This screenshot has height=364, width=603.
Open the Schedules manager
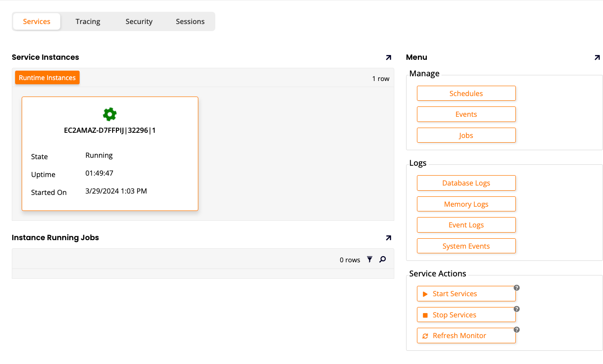tap(466, 93)
